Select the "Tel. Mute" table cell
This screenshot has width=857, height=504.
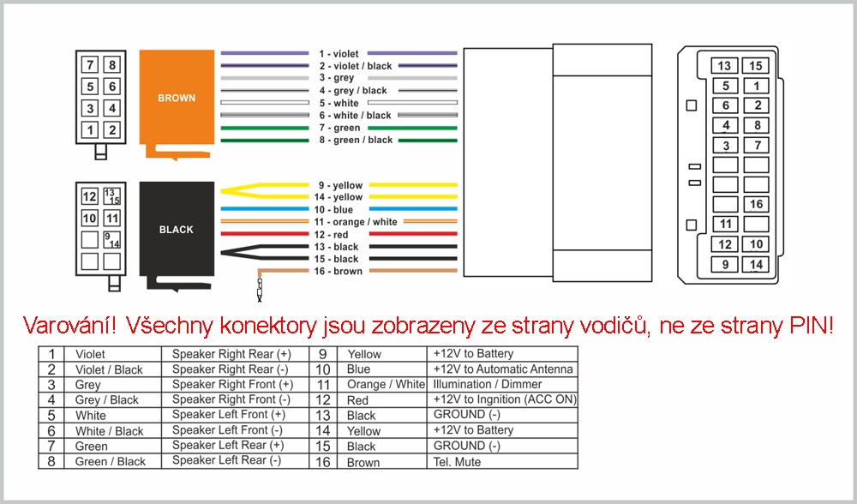click(x=457, y=462)
